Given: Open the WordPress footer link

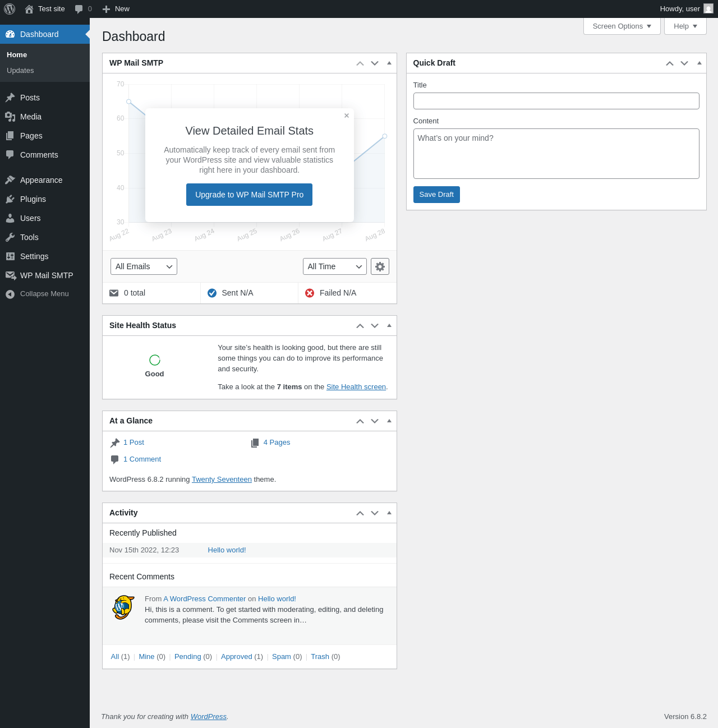Looking at the screenshot, I should (209, 717).
